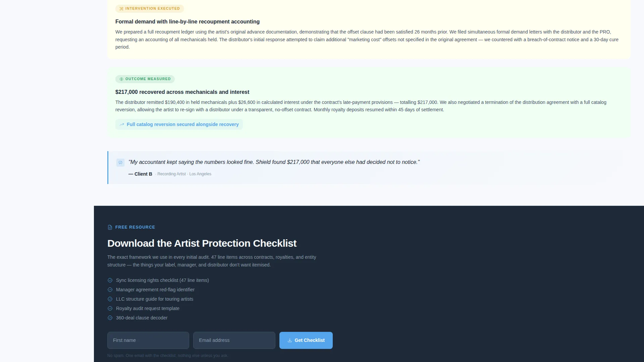Click the Free Resource document icon

pos(110,227)
